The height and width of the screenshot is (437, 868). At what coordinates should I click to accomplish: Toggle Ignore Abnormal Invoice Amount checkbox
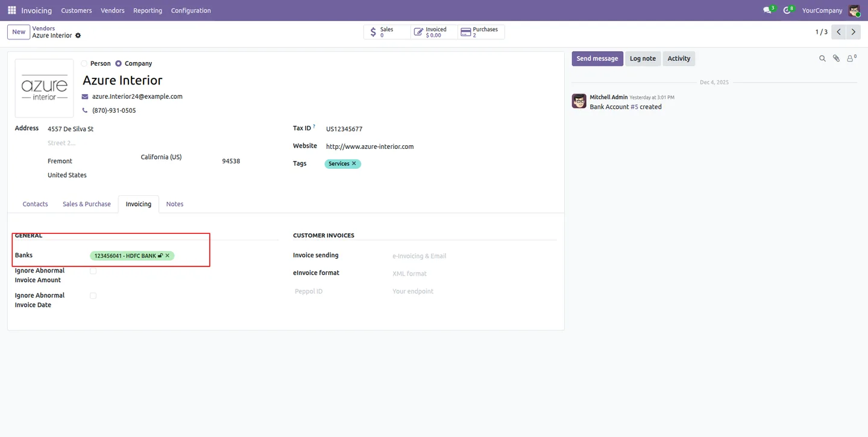pyautogui.click(x=93, y=271)
